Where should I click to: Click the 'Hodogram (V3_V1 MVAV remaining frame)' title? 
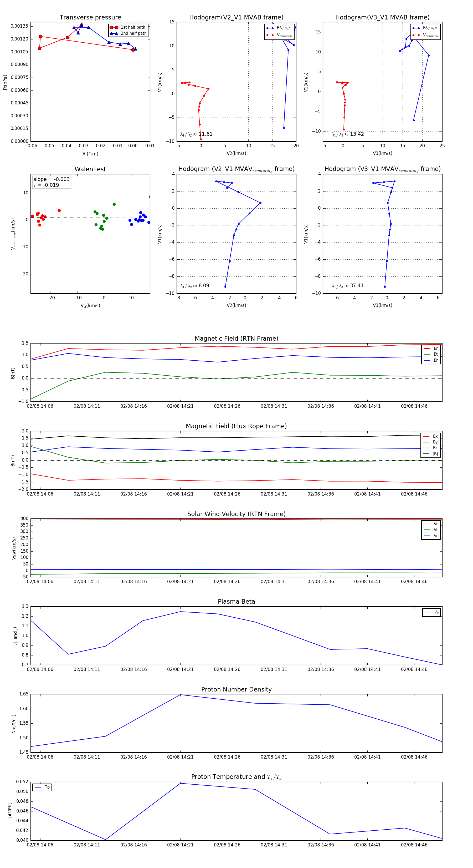coord(382,169)
